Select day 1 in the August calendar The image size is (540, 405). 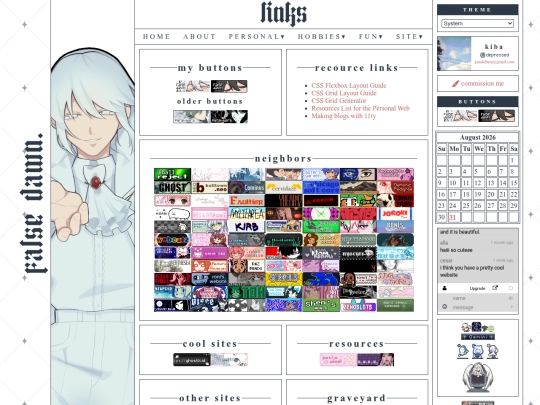coord(513,160)
